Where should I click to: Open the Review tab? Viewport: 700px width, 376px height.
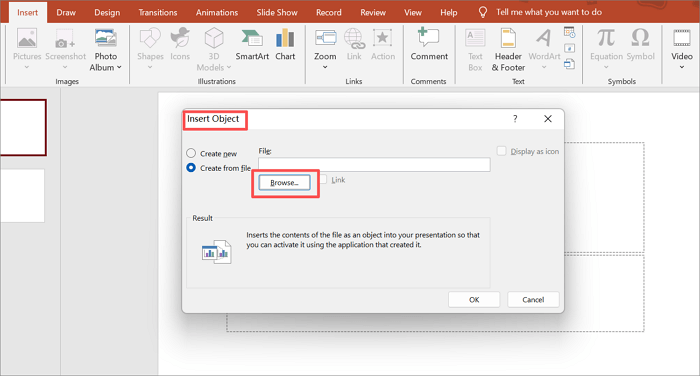coord(373,13)
